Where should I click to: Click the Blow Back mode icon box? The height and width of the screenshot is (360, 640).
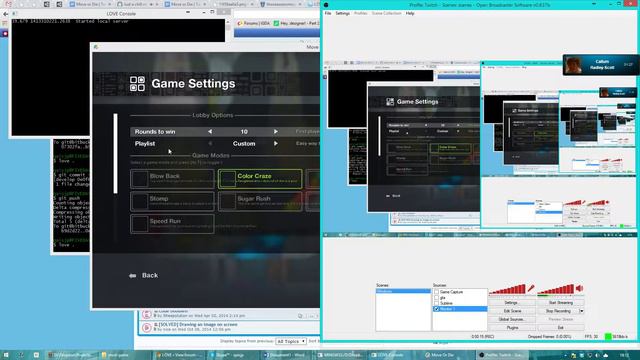pos(140,179)
